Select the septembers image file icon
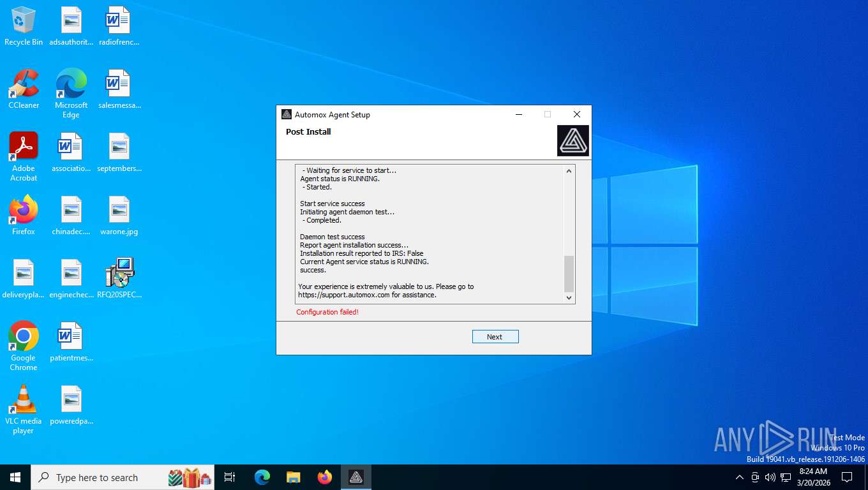This screenshot has height=490, width=868. click(119, 152)
